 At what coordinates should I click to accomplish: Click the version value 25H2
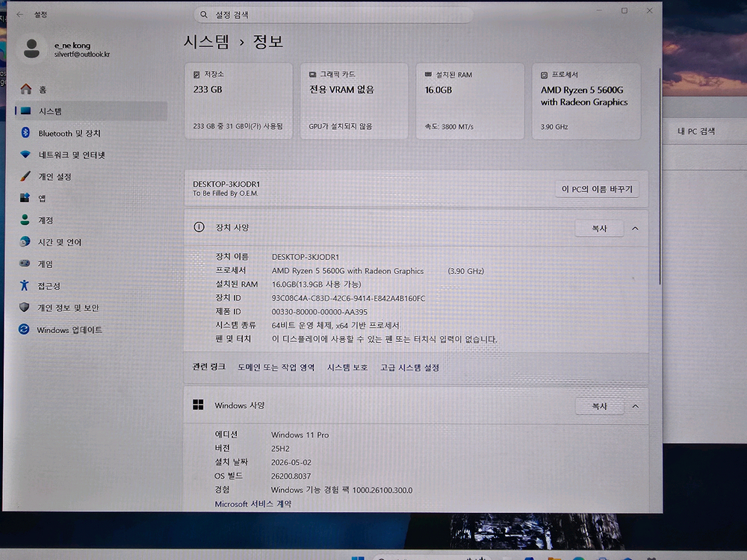pos(280,449)
